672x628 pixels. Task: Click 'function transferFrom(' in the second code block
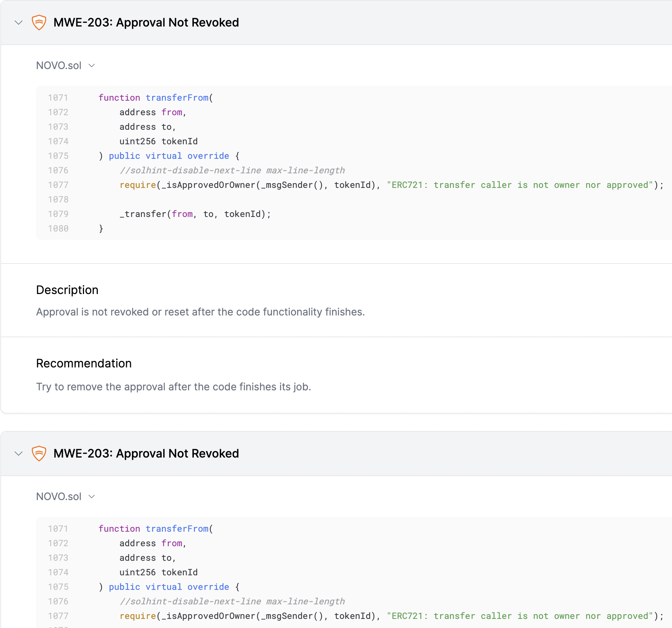(156, 529)
